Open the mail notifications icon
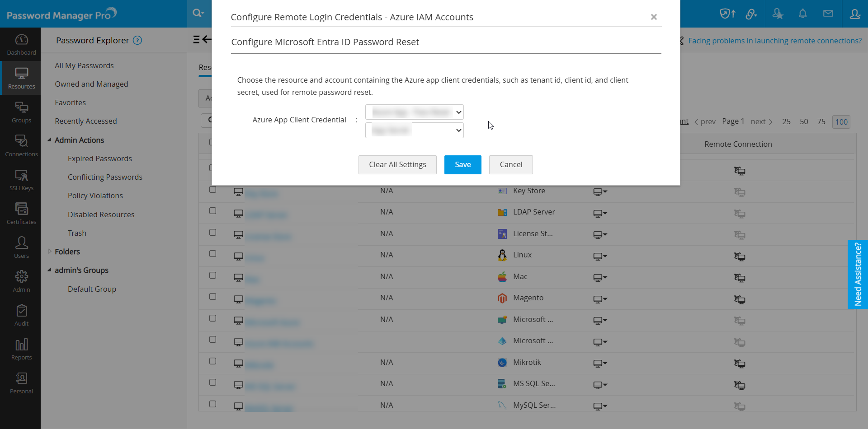The width and height of the screenshot is (868, 429). (x=828, y=14)
